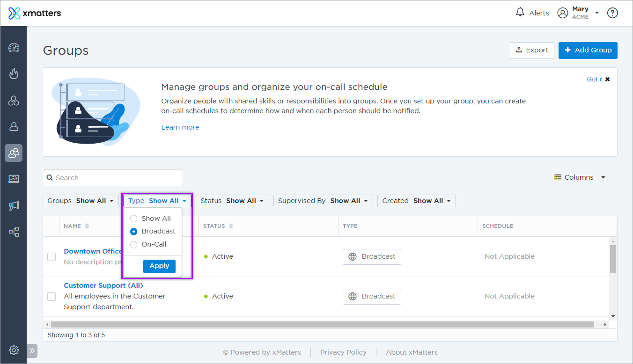Open the Incidents flame icon in sidebar
Screen dimensions: 633x364
pos(14,74)
